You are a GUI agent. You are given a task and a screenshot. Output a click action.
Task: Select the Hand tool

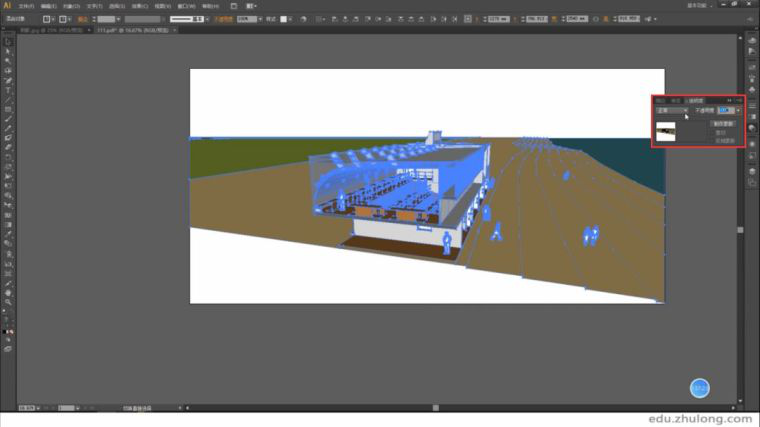(x=8, y=292)
